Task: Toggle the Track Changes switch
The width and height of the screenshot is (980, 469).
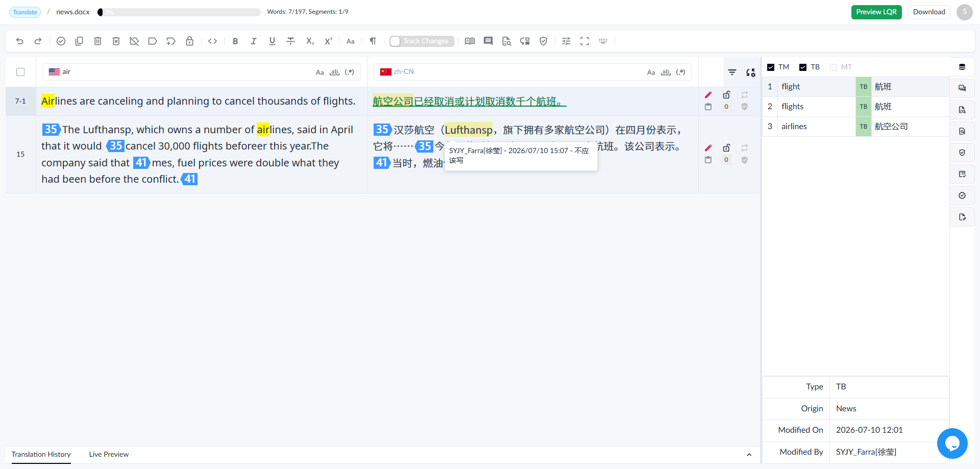Action: pos(422,41)
